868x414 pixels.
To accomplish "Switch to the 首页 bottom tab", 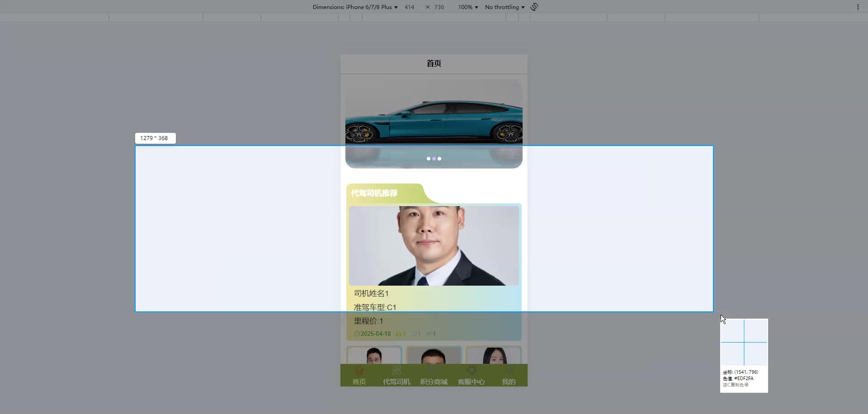I will click(x=359, y=376).
